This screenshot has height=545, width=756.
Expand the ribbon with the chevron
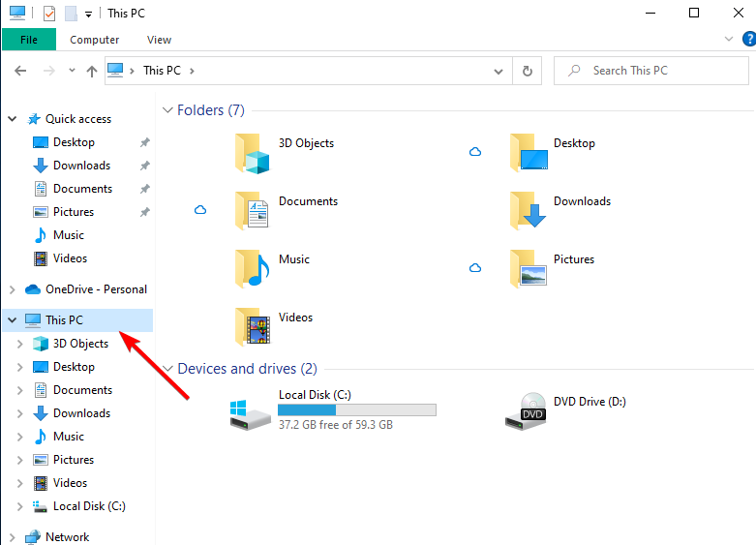click(x=729, y=39)
